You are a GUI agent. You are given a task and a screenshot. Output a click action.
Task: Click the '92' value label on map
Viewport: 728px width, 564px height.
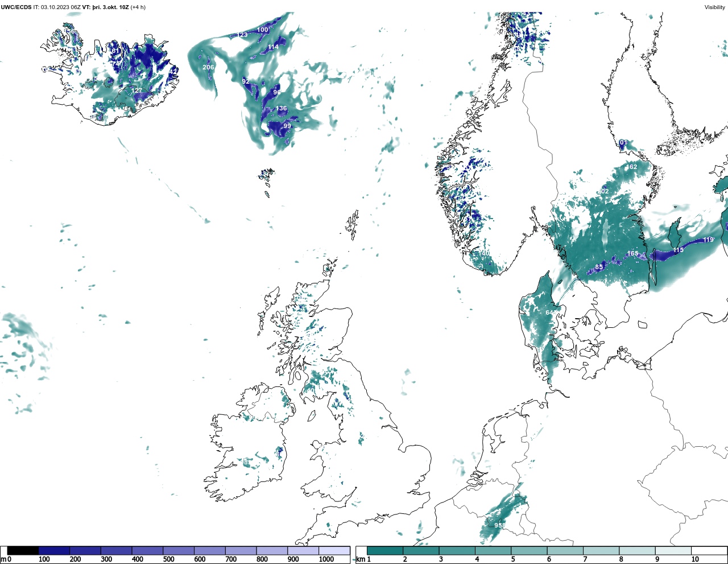point(246,82)
